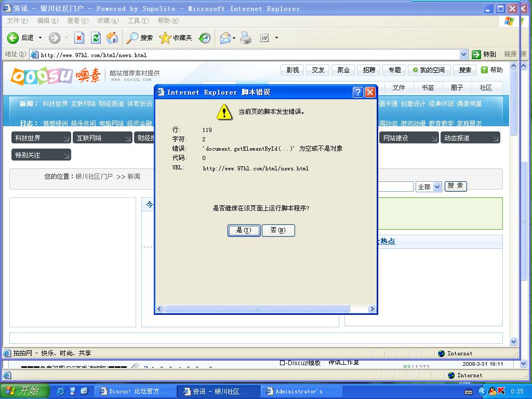
Task: Click the green 转到 Go button
Action: [x=484, y=54]
